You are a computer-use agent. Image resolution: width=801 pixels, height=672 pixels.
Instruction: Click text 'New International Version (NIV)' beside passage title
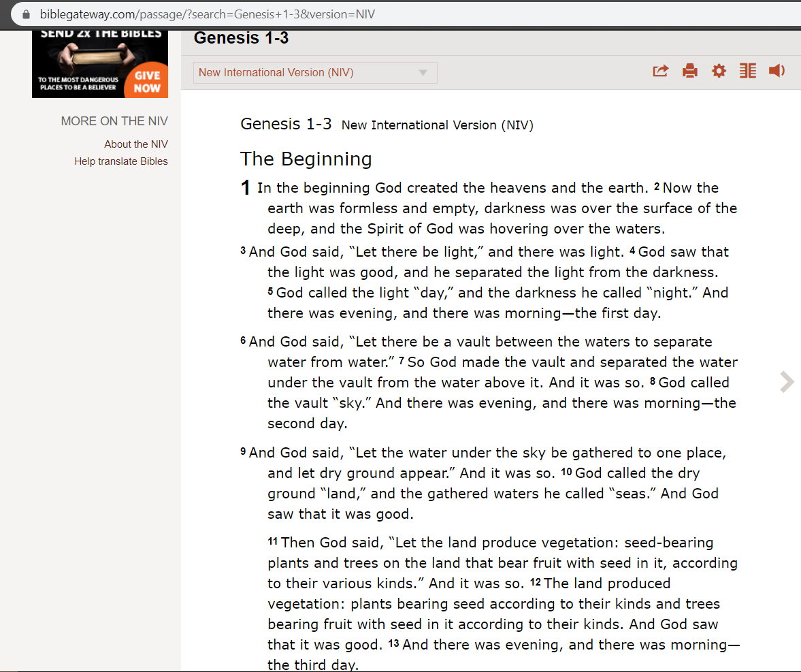(x=438, y=125)
